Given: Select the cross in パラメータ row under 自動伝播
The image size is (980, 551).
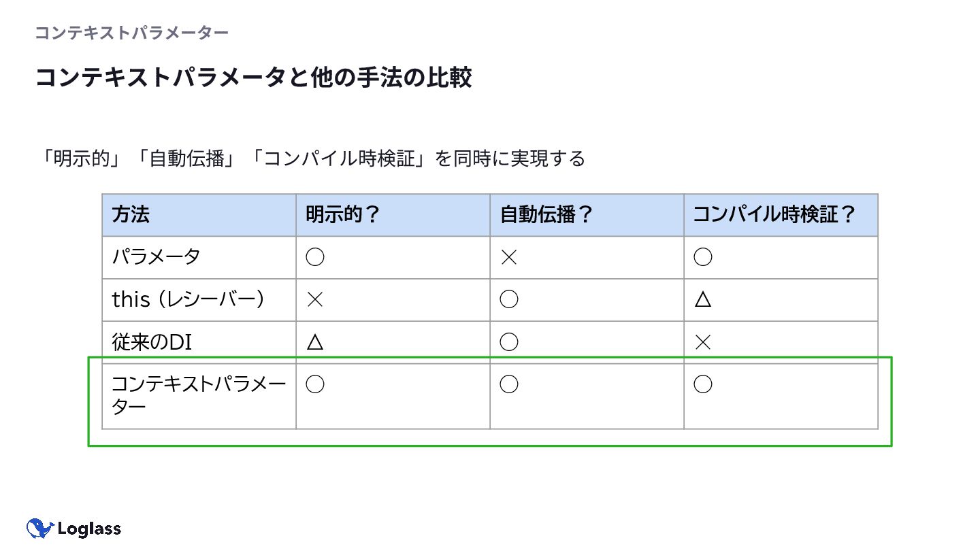Looking at the screenshot, I should tap(508, 257).
